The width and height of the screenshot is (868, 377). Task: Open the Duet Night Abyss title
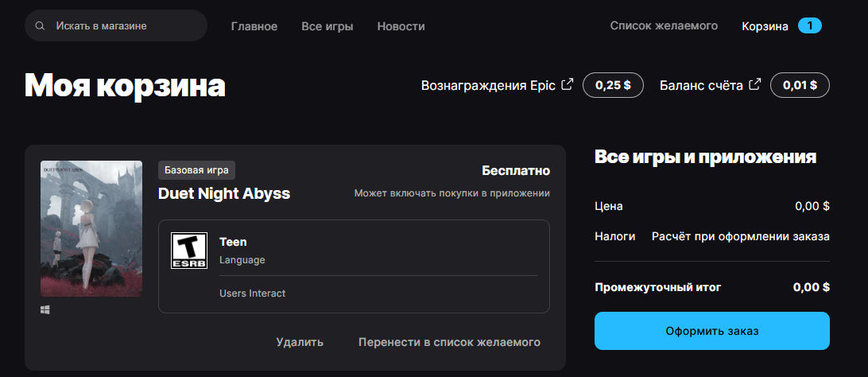point(224,194)
